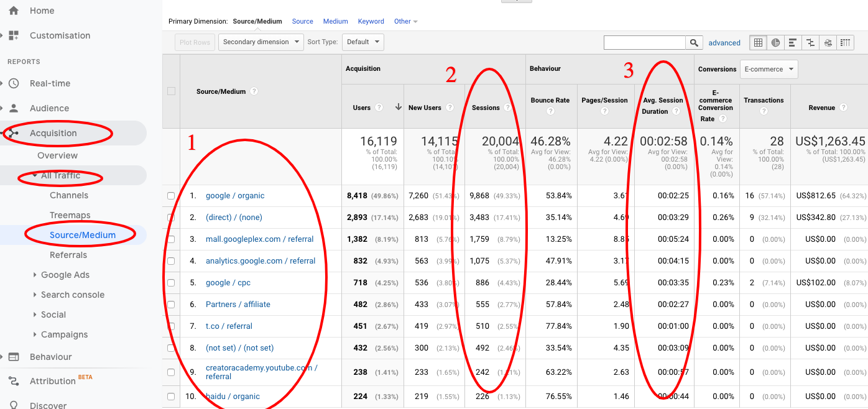Screen dimensions: 868x409
Task: Open the Sort Type Default dropdown
Action: tap(362, 42)
